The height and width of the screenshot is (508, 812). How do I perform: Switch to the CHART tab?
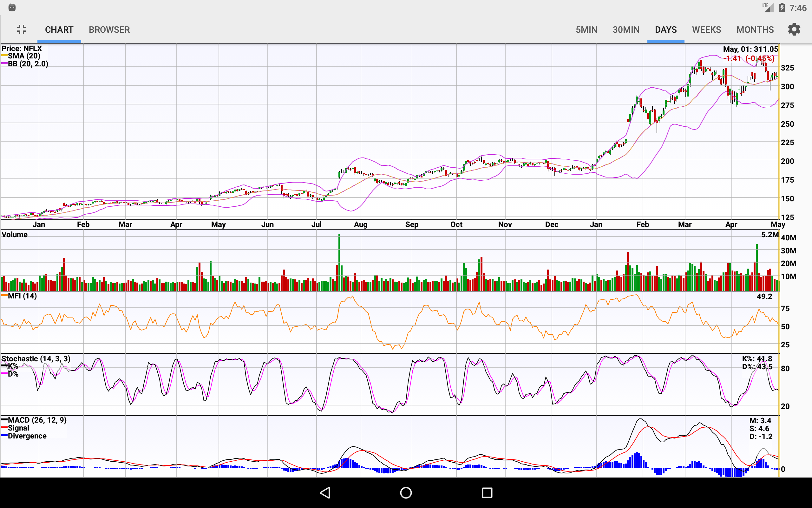[x=59, y=30]
